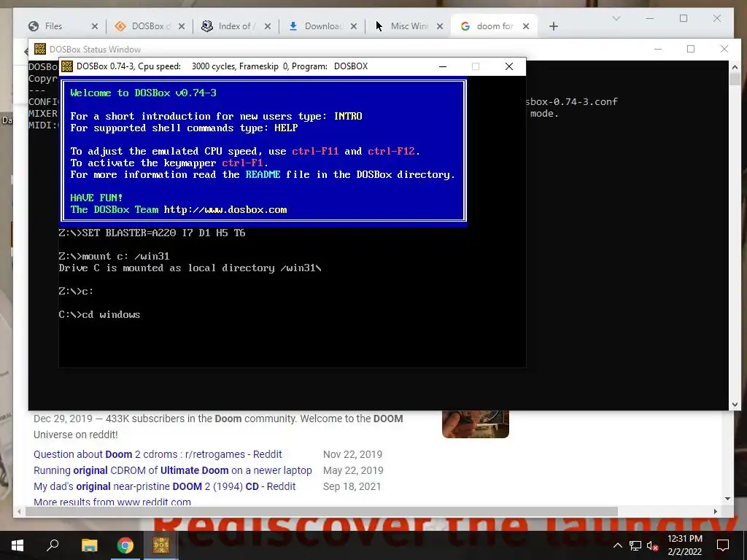Image resolution: width=747 pixels, height=560 pixels.
Task: Open 'Question about Doom 2 cdroms' Reddit link
Action: click(x=158, y=454)
